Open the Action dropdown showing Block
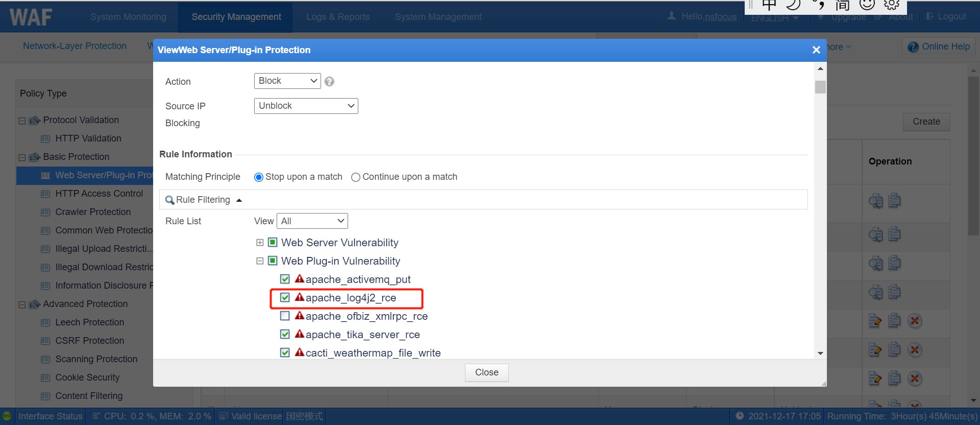The width and height of the screenshot is (980, 425). click(x=287, y=81)
